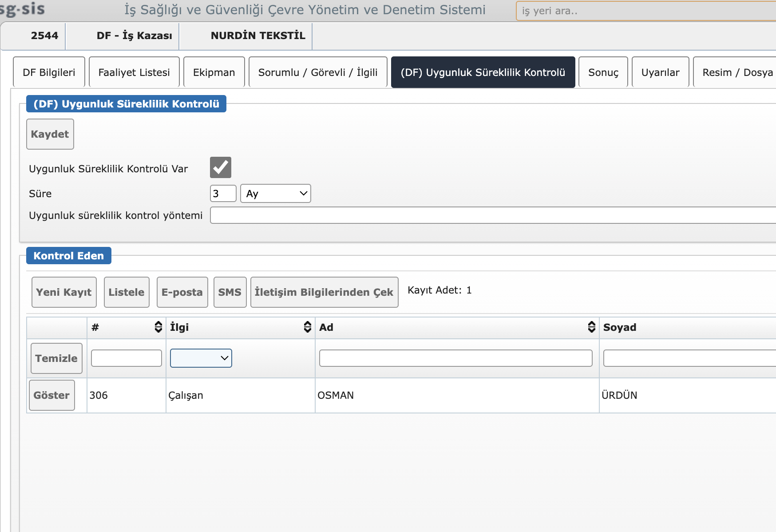The width and height of the screenshot is (776, 532).
Task: Sort table by Ad column arrows
Action: point(591,327)
